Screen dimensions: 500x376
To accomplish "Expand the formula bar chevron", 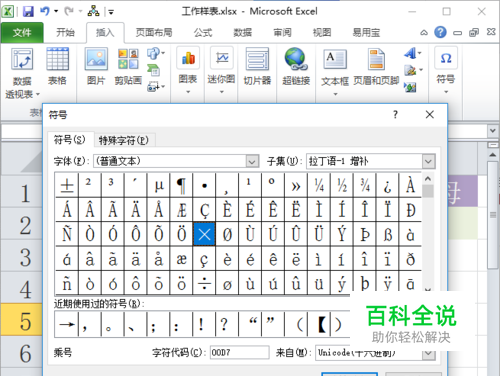I will click(493, 130).
